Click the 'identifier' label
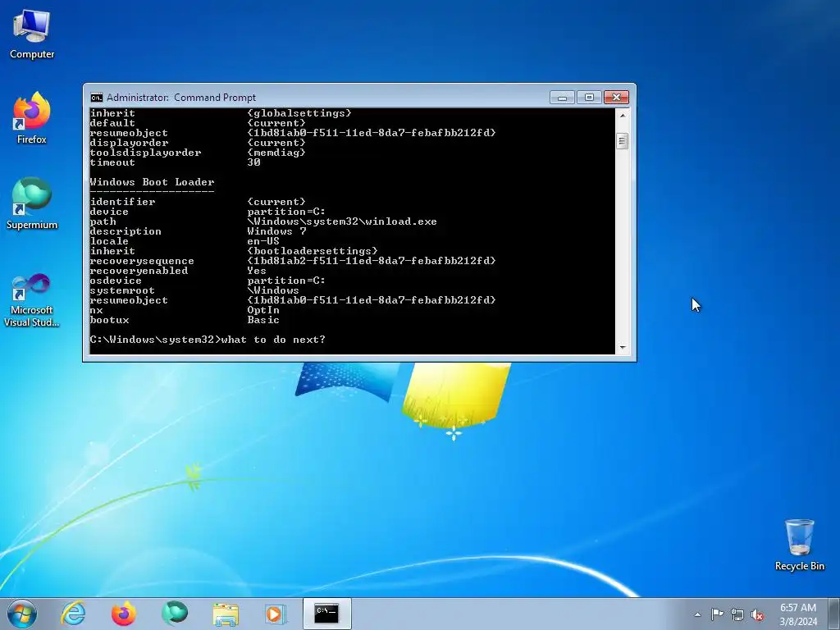This screenshot has height=630, width=840. 123,202
